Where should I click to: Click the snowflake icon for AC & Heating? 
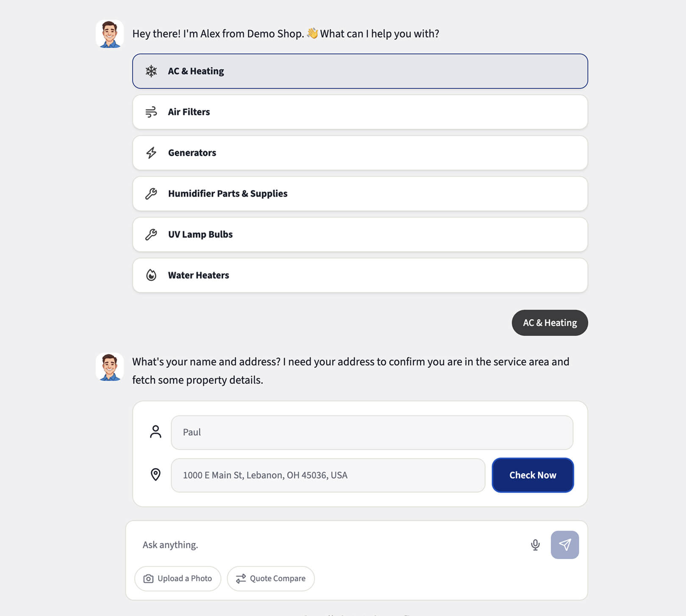pos(151,71)
